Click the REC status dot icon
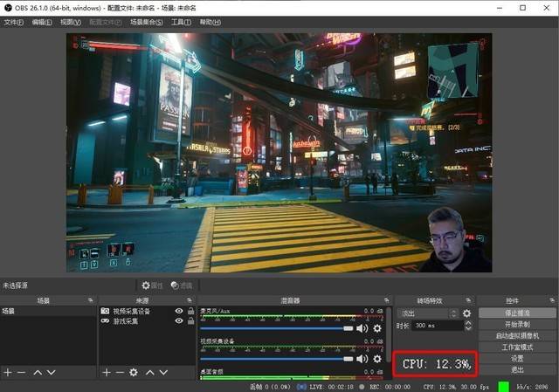559x392 pixels. coord(362,387)
